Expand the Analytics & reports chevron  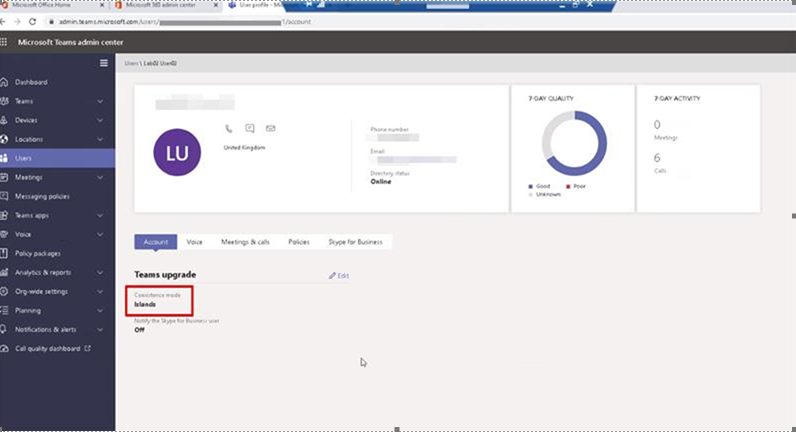[100, 273]
